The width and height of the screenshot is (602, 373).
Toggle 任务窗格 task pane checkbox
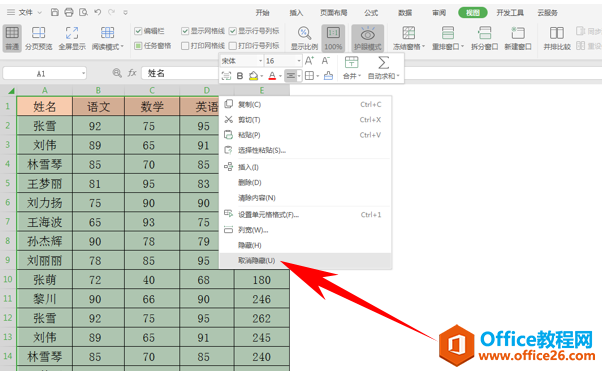tap(138, 46)
